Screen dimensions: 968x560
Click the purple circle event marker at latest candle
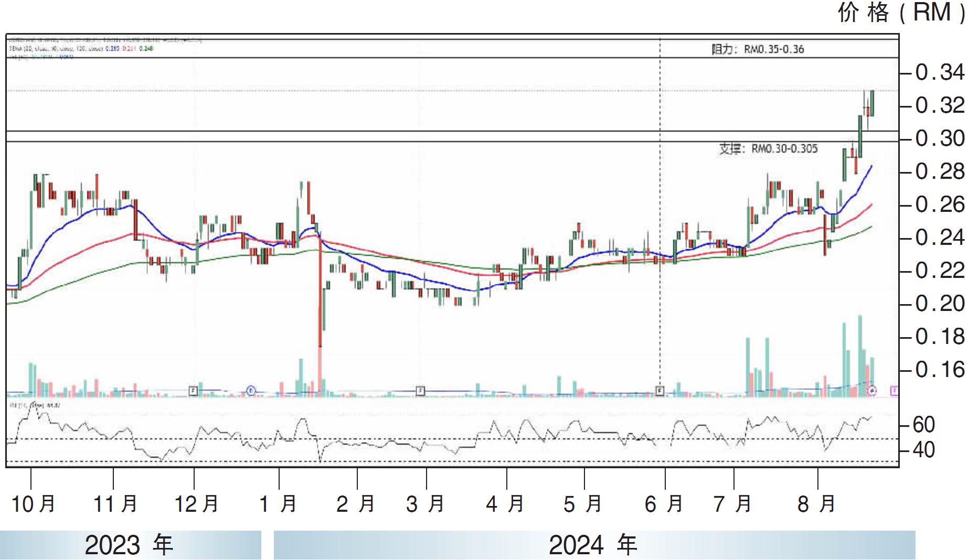click(x=872, y=391)
